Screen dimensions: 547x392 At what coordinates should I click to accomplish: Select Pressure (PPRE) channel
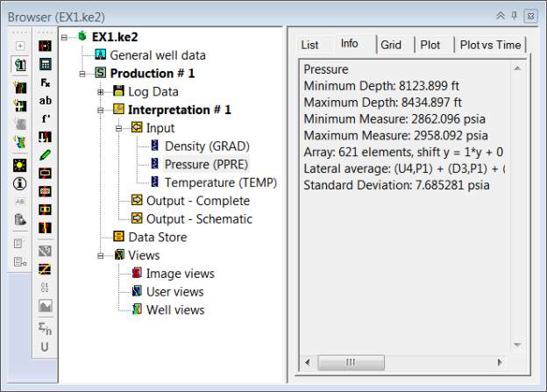point(206,164)
